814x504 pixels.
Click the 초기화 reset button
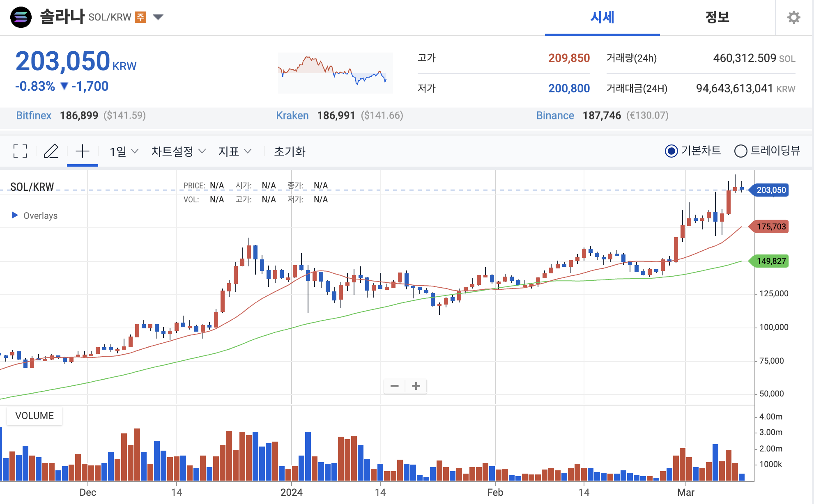(x=290, y=151)
